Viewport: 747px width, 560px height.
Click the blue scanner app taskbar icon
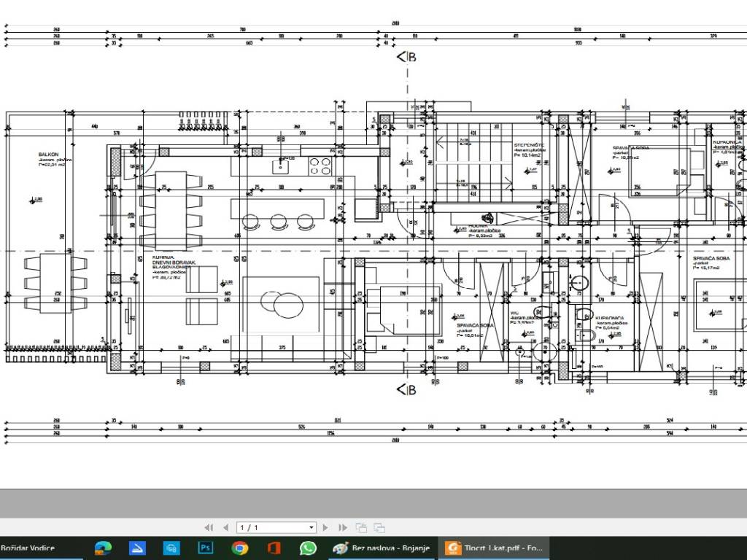138,548
